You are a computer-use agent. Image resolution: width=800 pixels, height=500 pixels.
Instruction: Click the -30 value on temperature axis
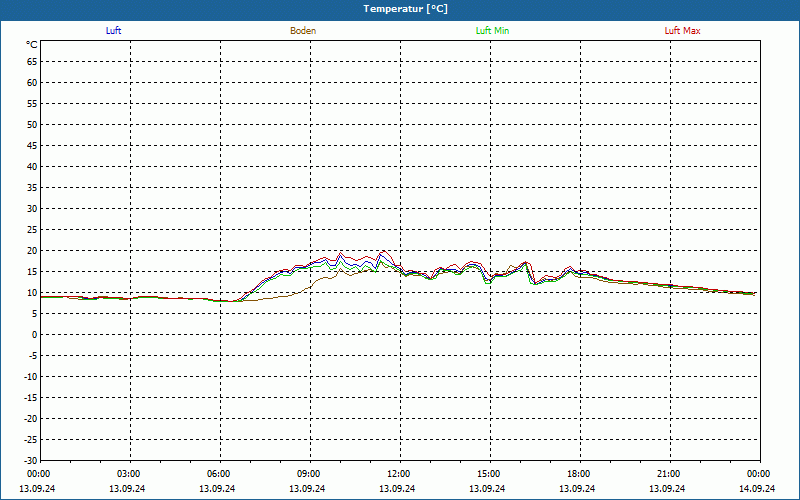(x=31, y=460)
